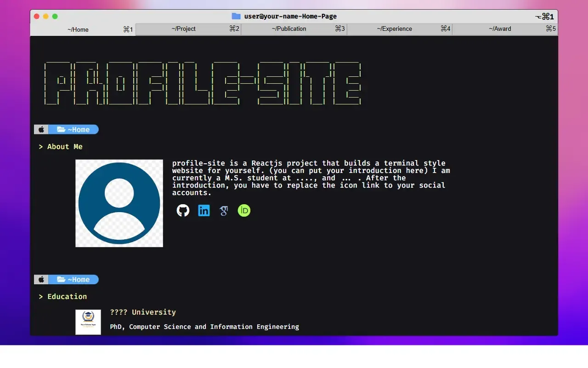Image resolution: width=588 pixels, height=368 pixels.
Task: Click folder icon in ~Home prompt above Education
Action: [61, 280]
